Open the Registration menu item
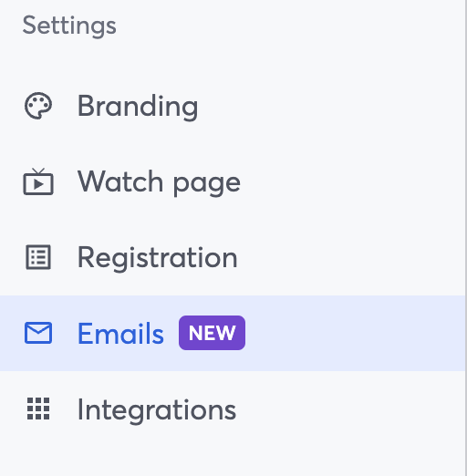 [233, 257]
